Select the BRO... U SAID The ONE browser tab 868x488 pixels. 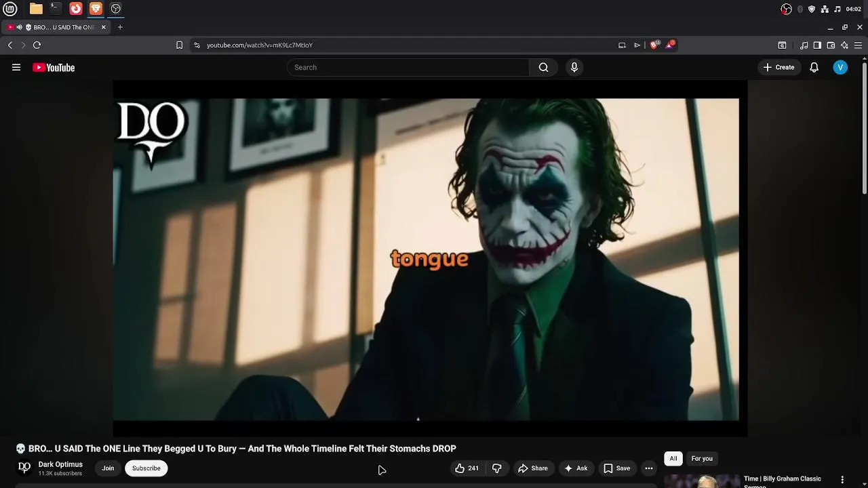[x=56, y=27]
